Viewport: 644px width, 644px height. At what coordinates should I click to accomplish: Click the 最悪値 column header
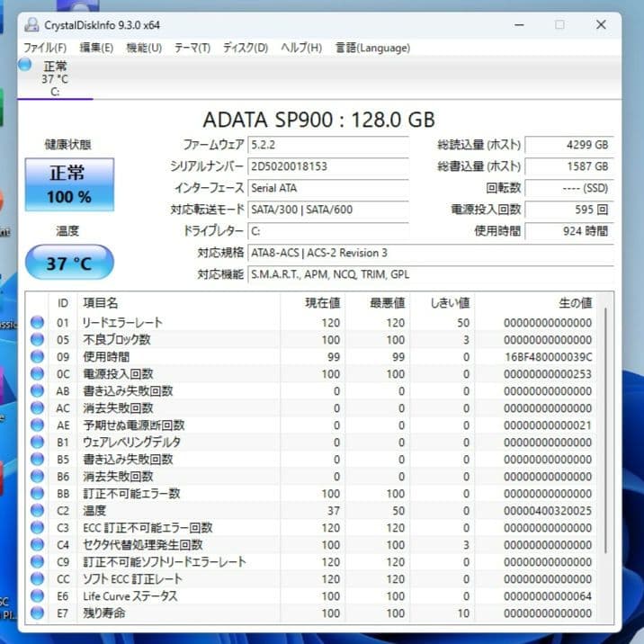[388, 303]
